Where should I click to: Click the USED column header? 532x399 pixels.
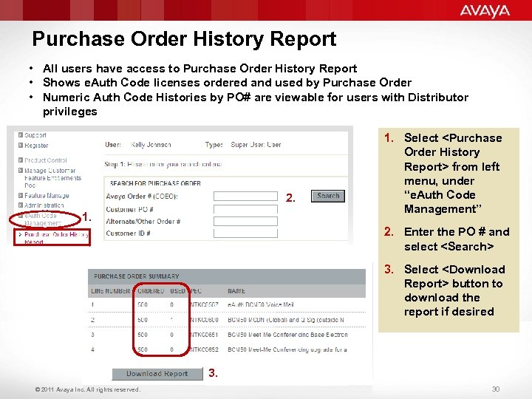click(x=177, y=291)
